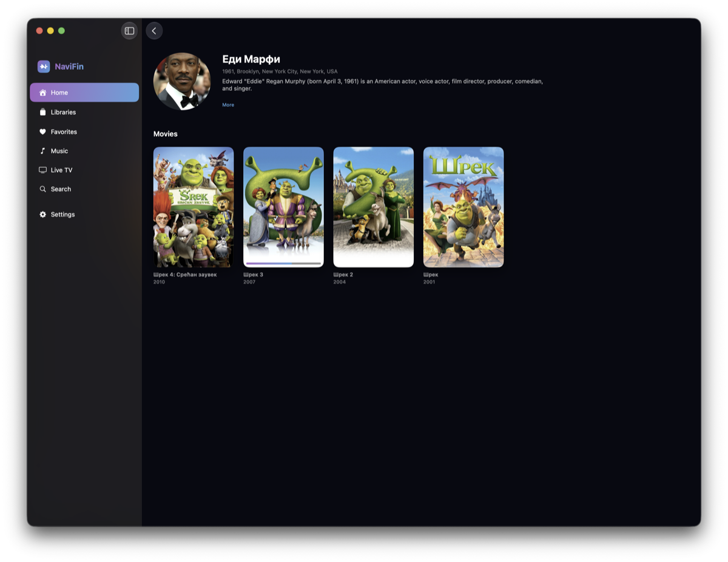The width and height of the screenshot is (728, 562).
Task: Open Search page label
Action: [x=61, y=189]
